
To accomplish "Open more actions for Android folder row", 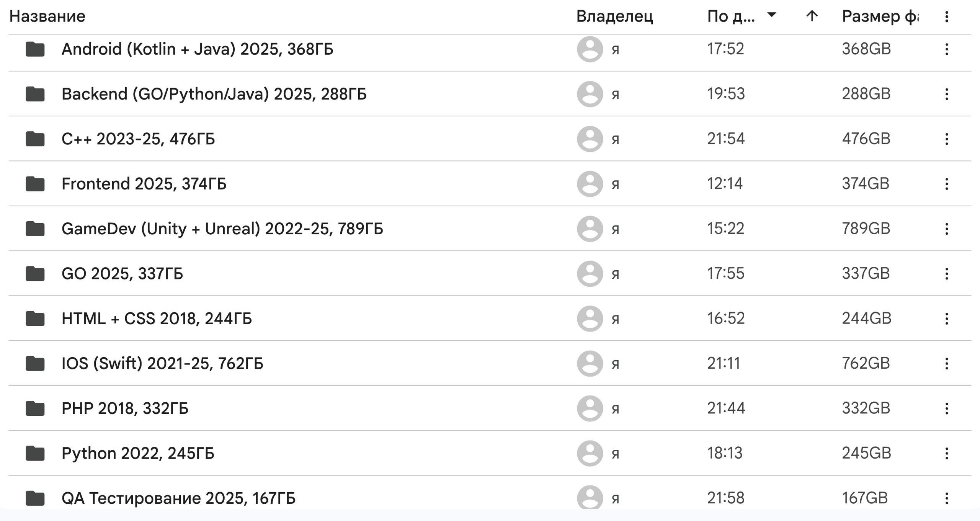I will (x=946, y=49).
